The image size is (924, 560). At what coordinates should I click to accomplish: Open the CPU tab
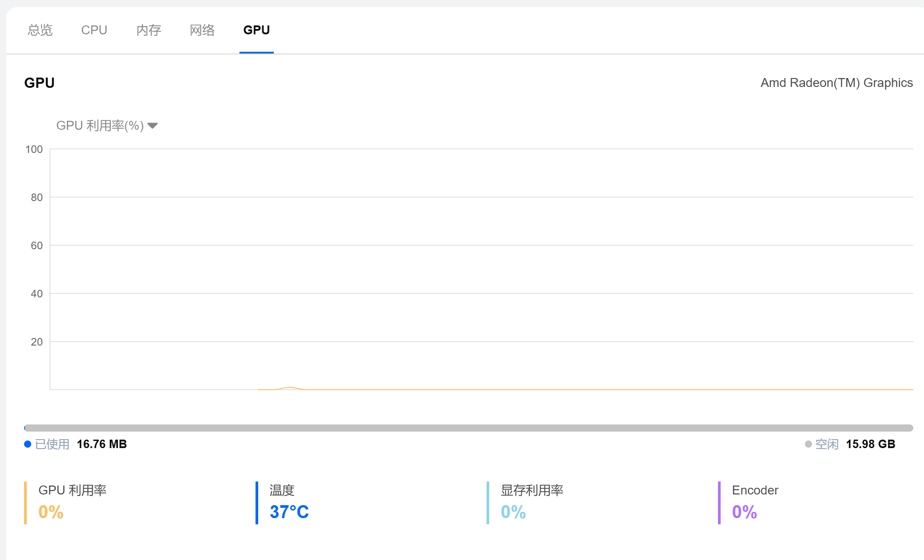click(x=94, y=30)
